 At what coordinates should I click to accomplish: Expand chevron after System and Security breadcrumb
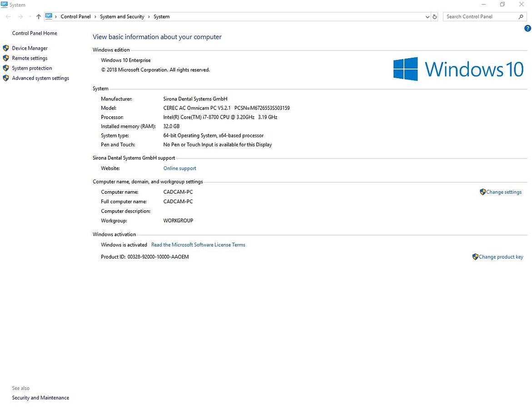click(x=149, y=17)
